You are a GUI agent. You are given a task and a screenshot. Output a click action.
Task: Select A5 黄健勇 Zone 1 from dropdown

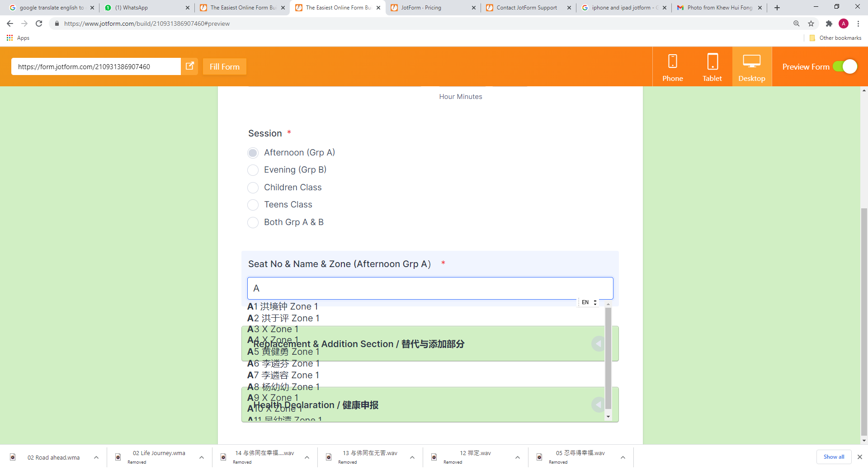tap(283, 352)
